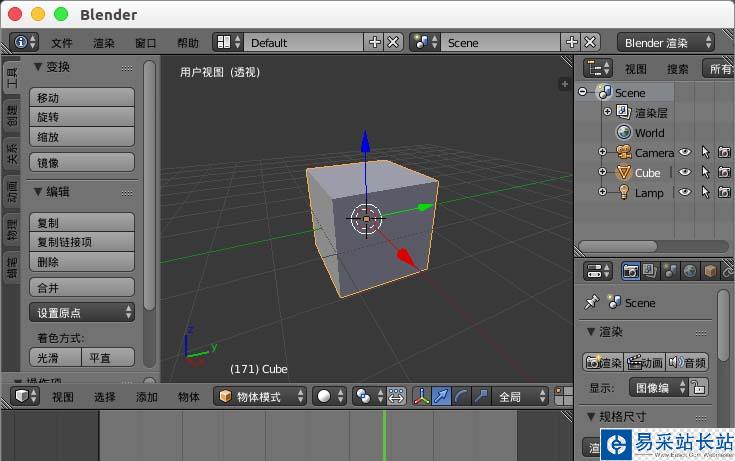This screenshot has width=735, height=461.
Task: Toggle Cube renderability icon
Action: (x=725, y=172)
